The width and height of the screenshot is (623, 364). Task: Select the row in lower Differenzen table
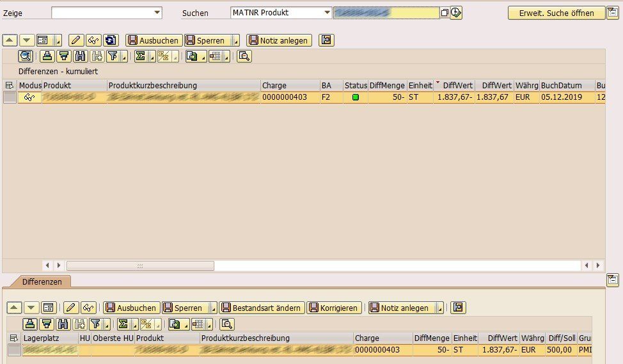13,350
